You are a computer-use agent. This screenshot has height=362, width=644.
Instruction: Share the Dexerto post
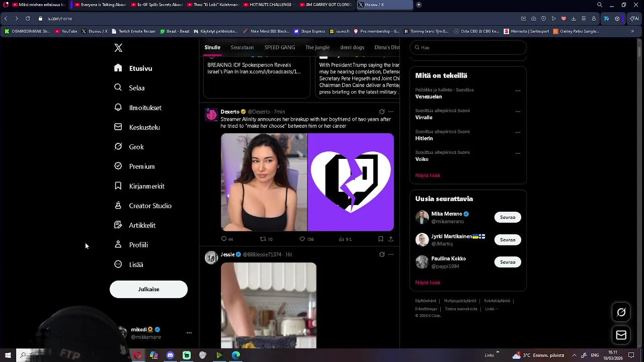pos(391,239)
